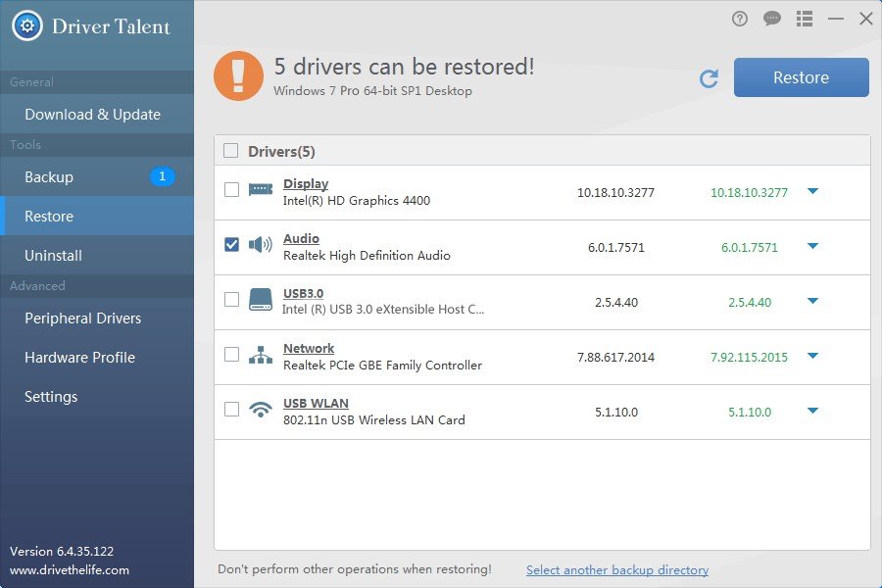The image size is (882, 588).
Task: Click Version 6.4.35.122 label
Action: click(x=62, y=552)
